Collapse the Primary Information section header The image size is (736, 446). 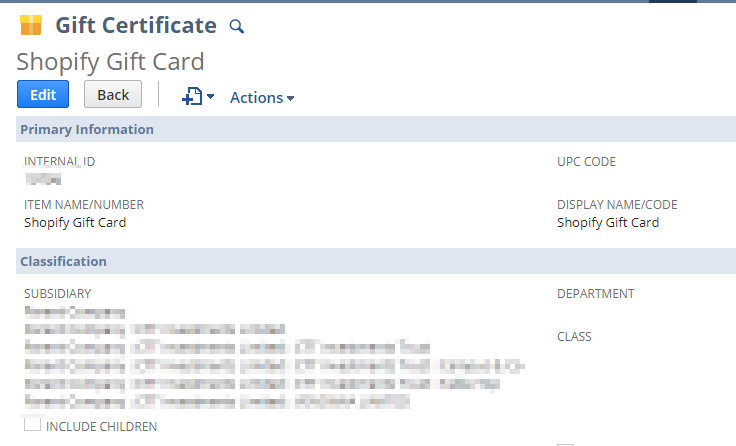coord(87,129)
